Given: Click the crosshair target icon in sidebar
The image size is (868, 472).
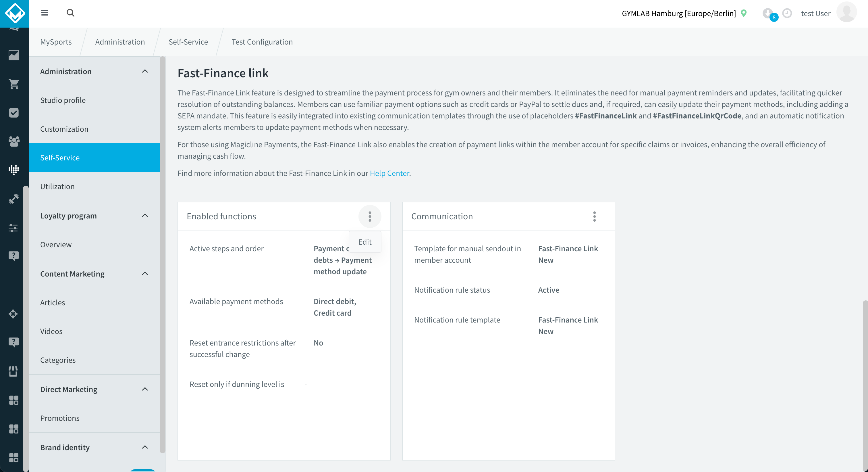Looking at the screenshot, I should [x=14, y=314].
